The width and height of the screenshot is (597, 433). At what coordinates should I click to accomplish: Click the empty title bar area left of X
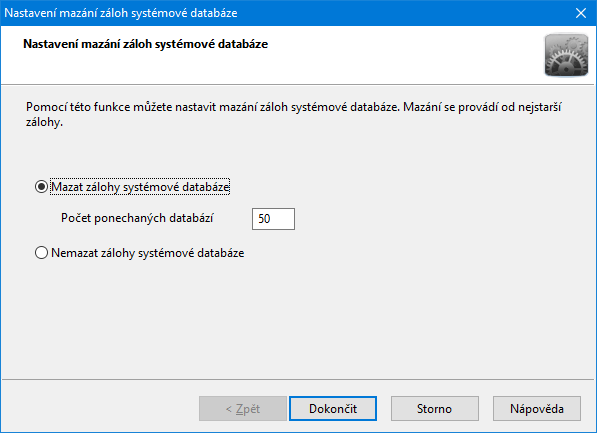click(400, 13)
